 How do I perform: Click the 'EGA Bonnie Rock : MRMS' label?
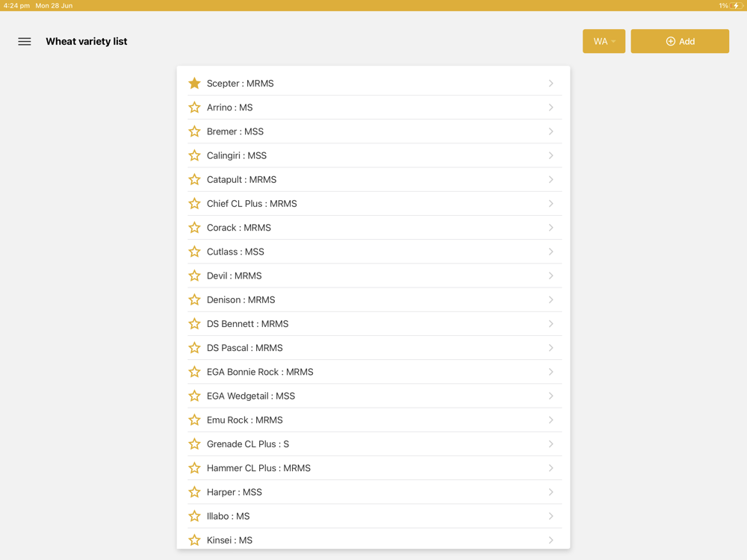tap(260, 372)
